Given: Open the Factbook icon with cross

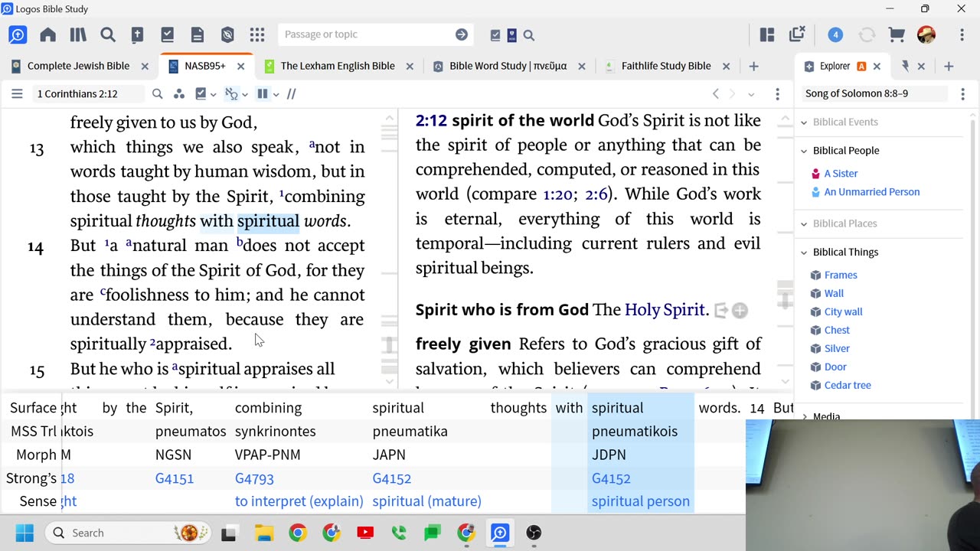Looking at the screenshot, I should click(138, 34).
